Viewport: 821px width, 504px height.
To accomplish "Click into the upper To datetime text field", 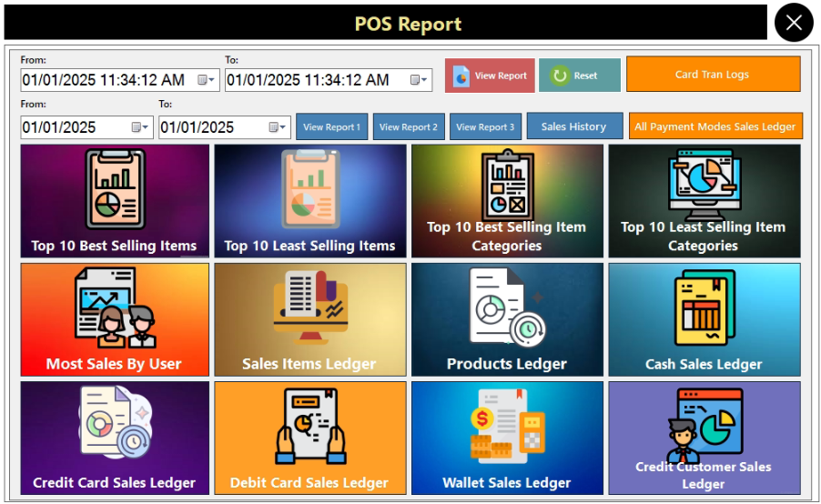I will (x=308, y=80).
